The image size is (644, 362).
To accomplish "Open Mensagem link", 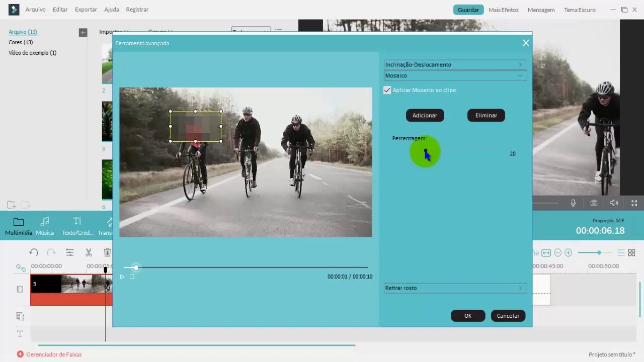I will click(x=541, y=10).
